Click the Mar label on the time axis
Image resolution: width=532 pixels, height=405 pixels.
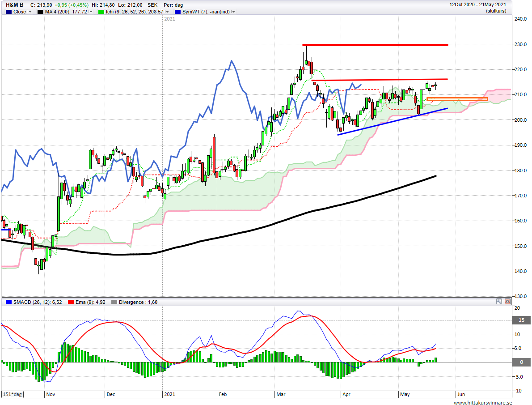281,394
